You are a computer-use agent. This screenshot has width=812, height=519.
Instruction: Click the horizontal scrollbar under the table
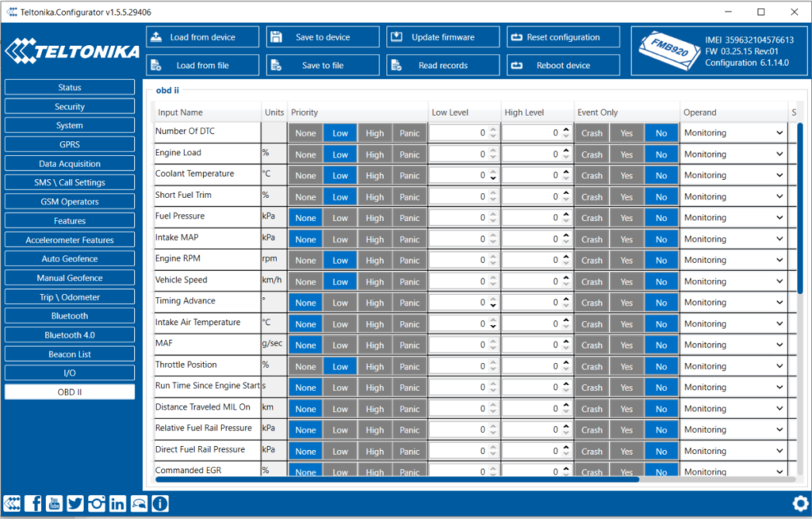396,479
